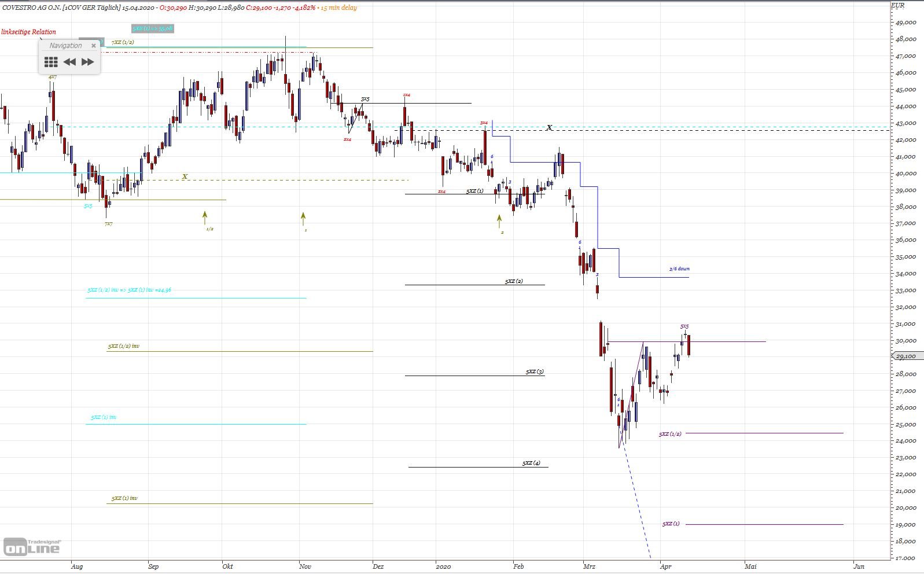
Task: Click the 43,000 price axis label
Action: click(905, 123)
